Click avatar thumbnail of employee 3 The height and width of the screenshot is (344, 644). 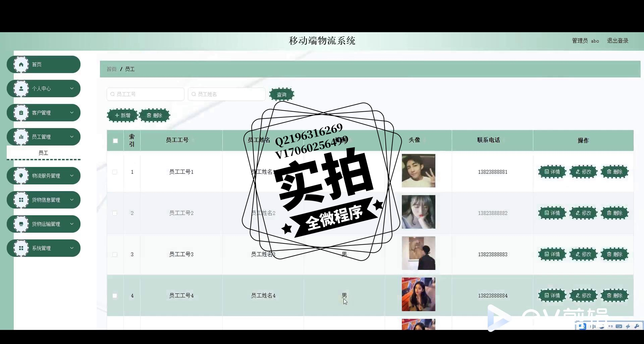point(419,253)
